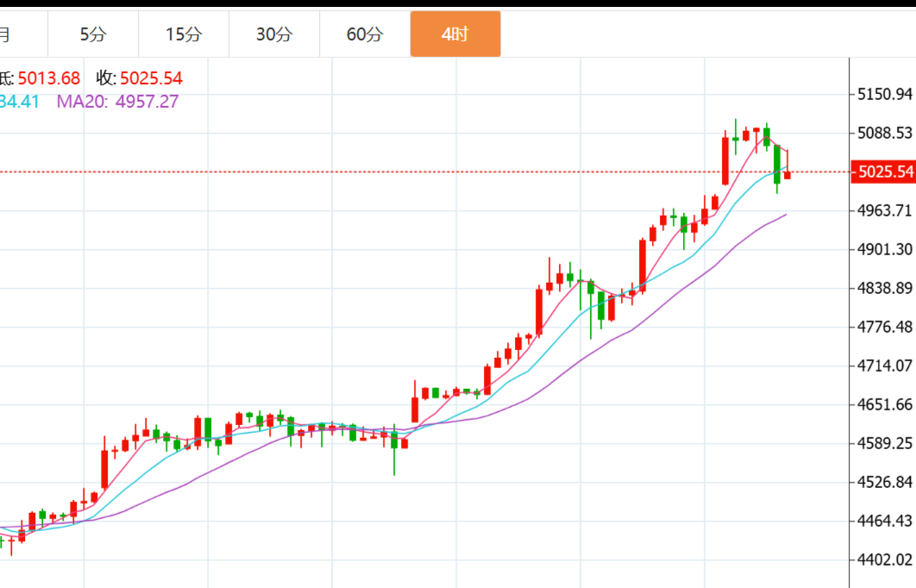Click the tall red candle rising to 5088

(725, 160)
